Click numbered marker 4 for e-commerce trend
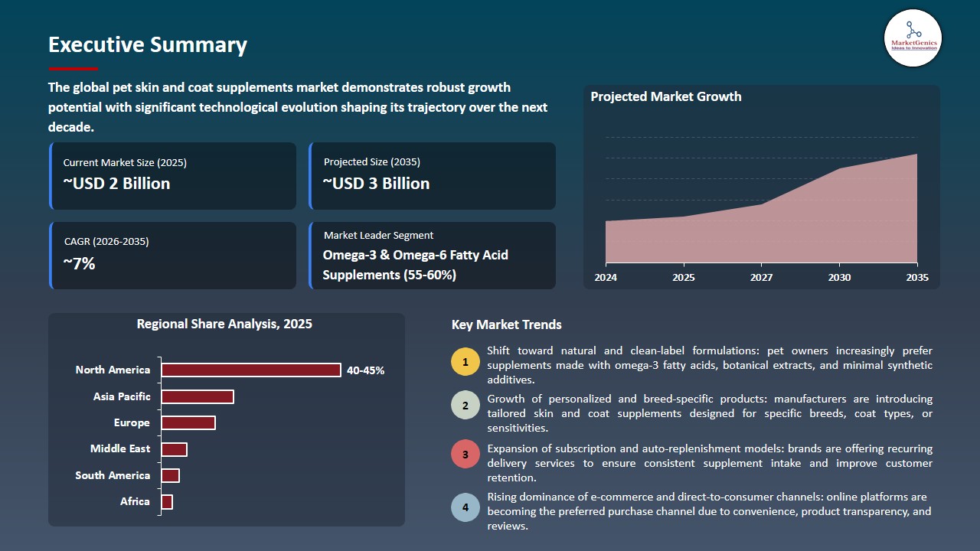This screenshot has width=980, height=551. pos(465,507)
